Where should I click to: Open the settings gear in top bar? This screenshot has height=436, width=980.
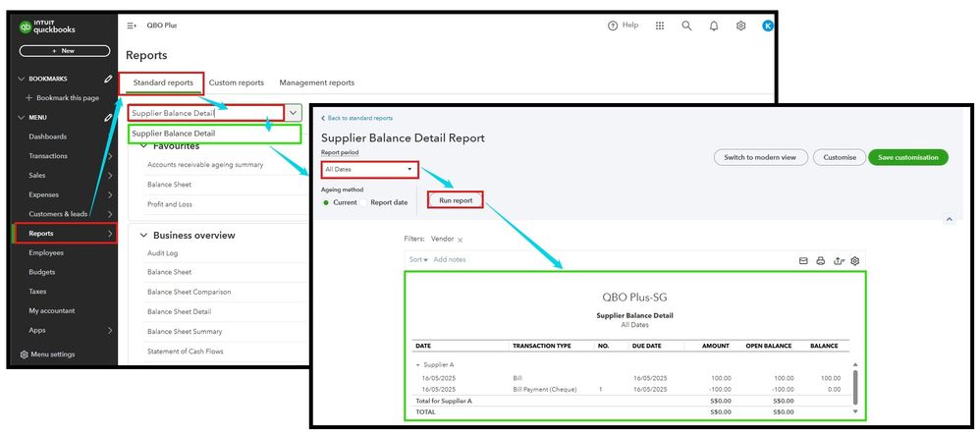tap(740, 26)
